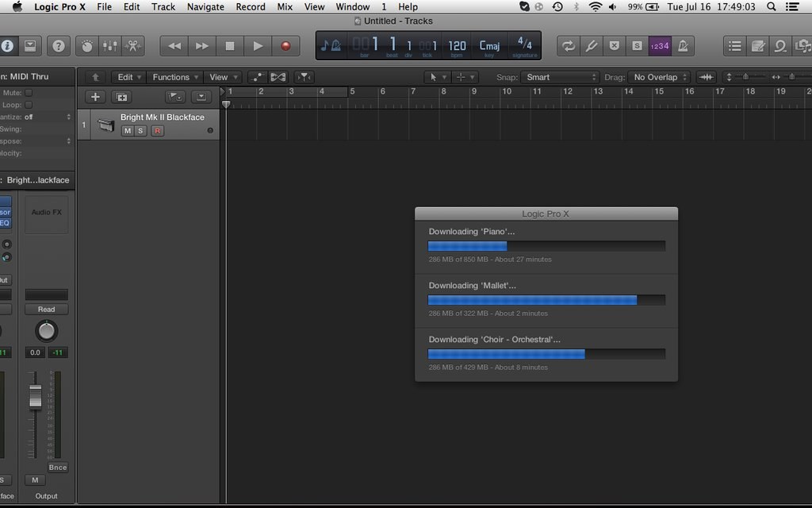Open the Mix menu
Screen dimensions: 812x508
coord(285,6)
